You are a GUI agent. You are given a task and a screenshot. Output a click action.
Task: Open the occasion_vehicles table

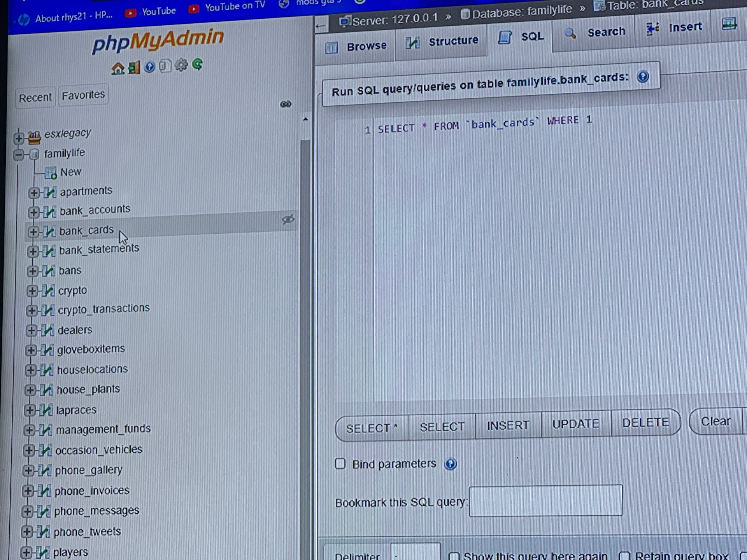click(99, 450)
